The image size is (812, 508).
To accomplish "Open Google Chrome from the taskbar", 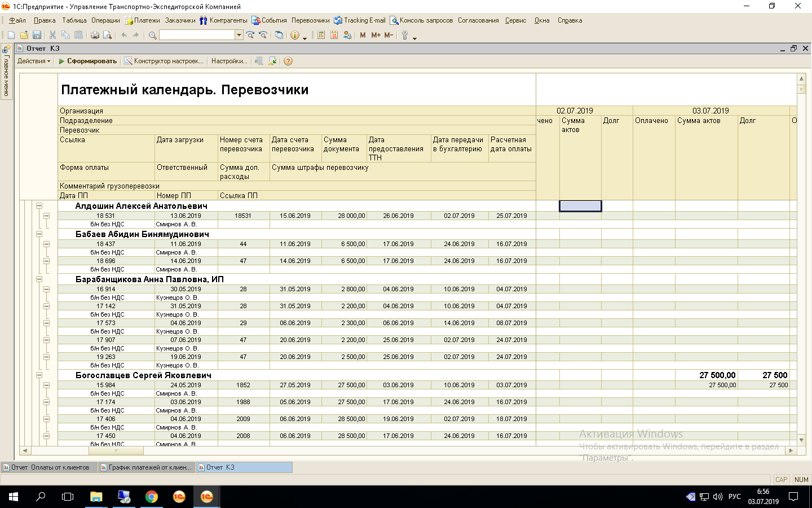I will tap(151, 497).
